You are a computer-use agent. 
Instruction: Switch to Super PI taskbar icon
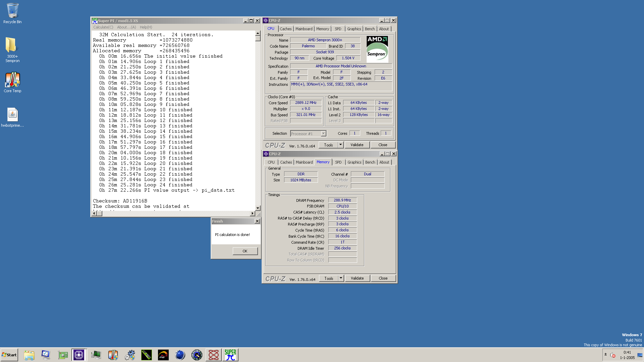tap(230, 355)
